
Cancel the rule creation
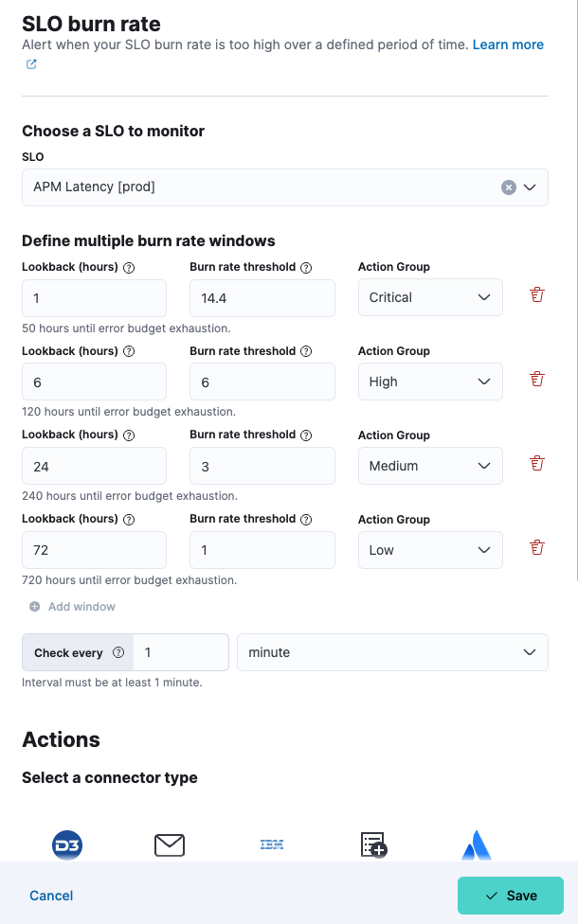[51, 896]
